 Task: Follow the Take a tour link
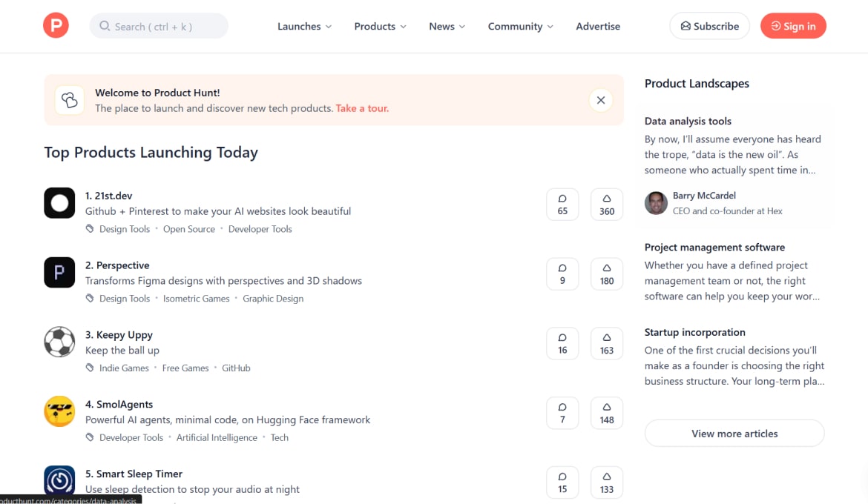pyautogui.click(x=362, y=108)
